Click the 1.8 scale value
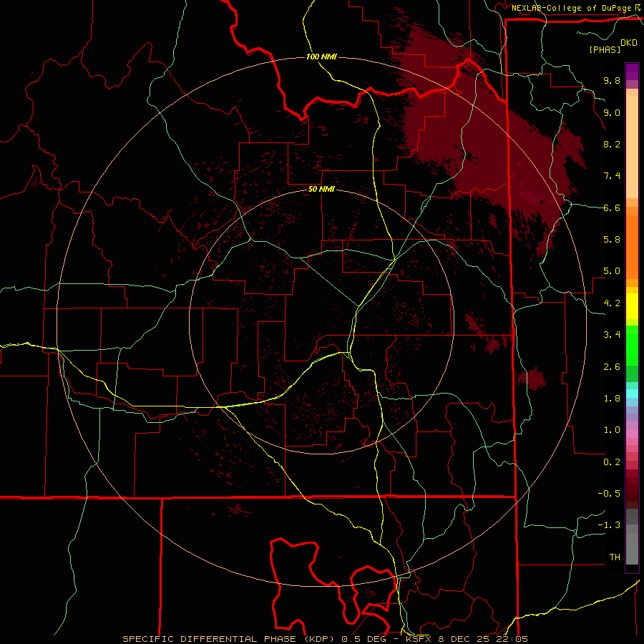Viewport: 644px width, 644px height. tap(612, 399)
